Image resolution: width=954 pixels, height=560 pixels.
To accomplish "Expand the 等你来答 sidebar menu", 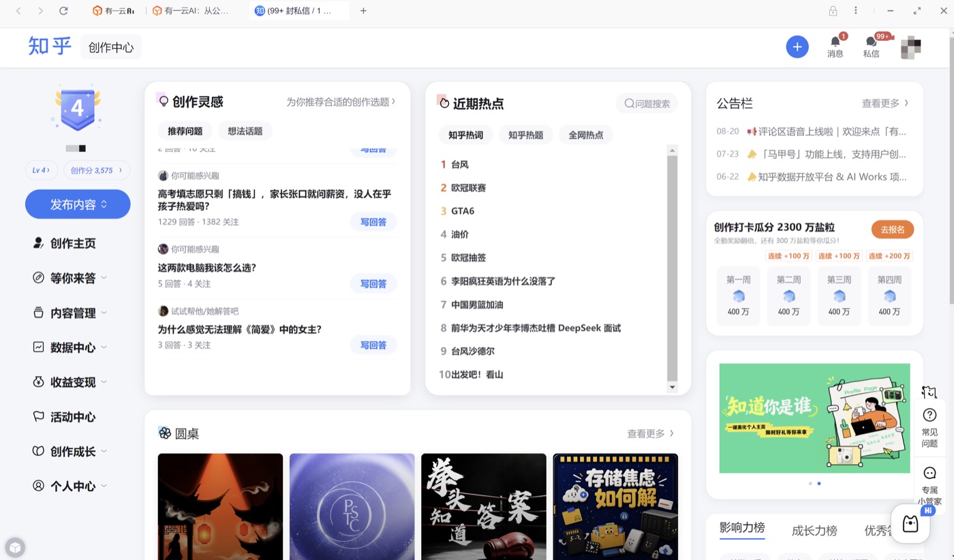I will coord(70,278).
